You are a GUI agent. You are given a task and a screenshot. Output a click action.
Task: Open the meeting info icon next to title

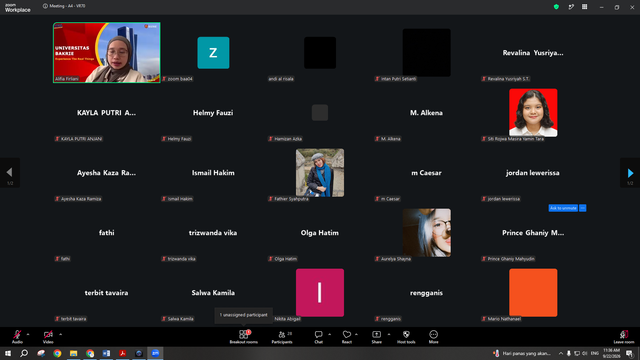[45, 6]
